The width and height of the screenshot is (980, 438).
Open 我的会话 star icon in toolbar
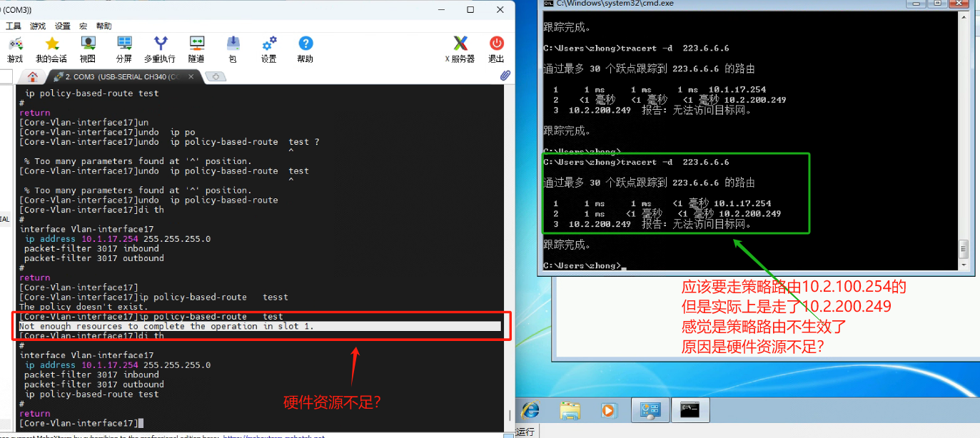pos(51,50)
